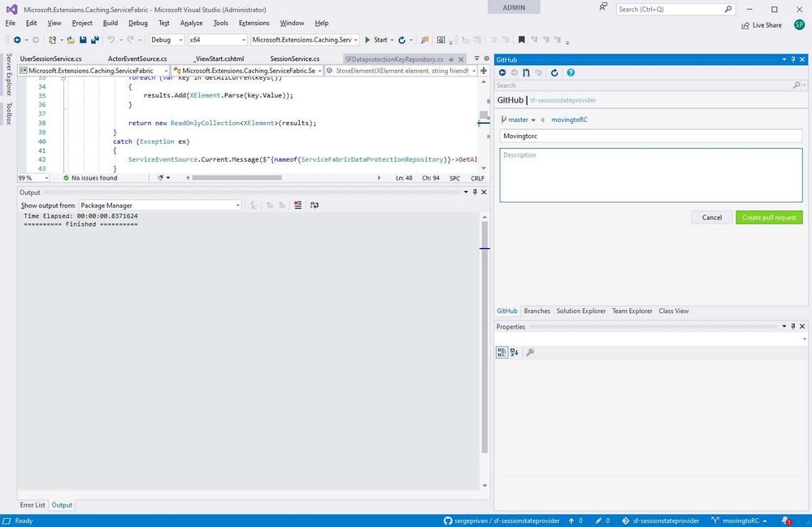Click the split editor plus icon
Image resolution: width=812 pixels, height=527 pixels.
coord(484,71)
